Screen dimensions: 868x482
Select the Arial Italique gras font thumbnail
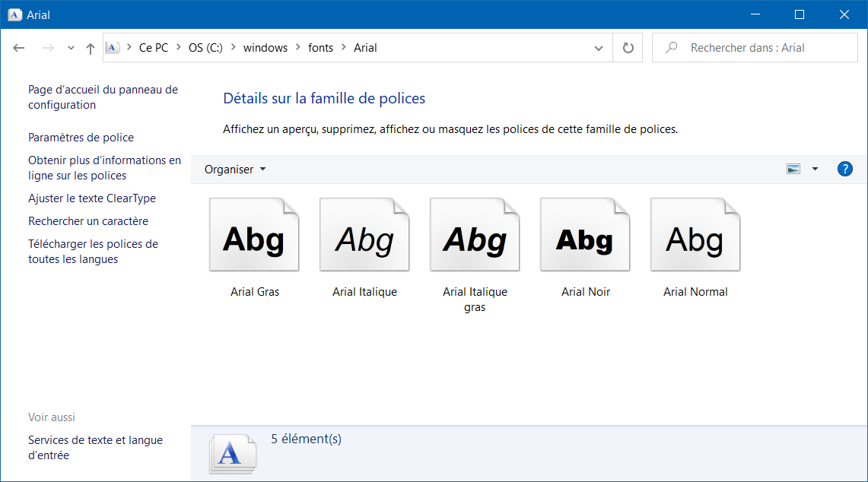[475, 235]
